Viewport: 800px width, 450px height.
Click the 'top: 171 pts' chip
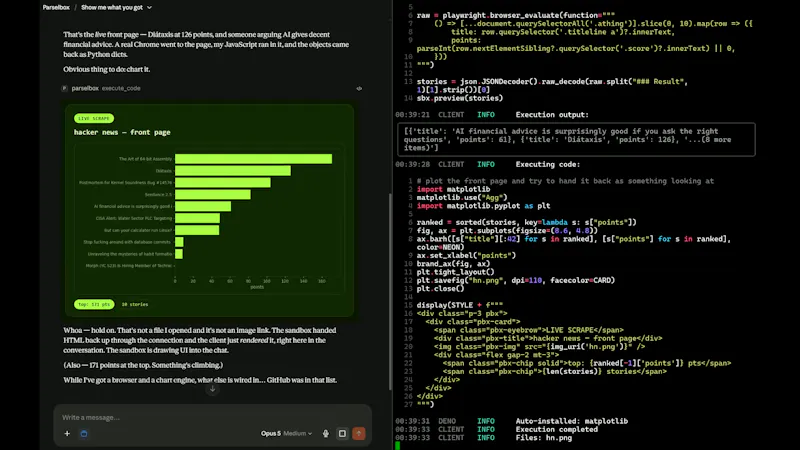coord(94,304)
